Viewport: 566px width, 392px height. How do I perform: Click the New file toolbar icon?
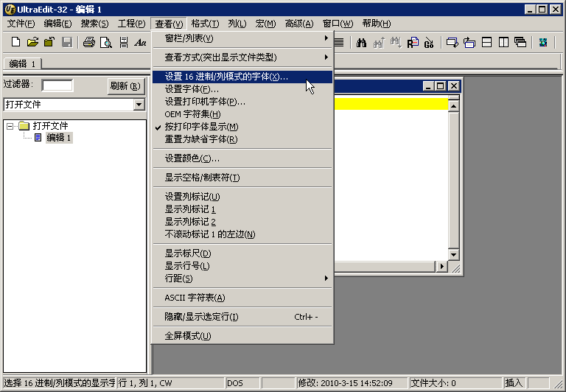(15, 42)
